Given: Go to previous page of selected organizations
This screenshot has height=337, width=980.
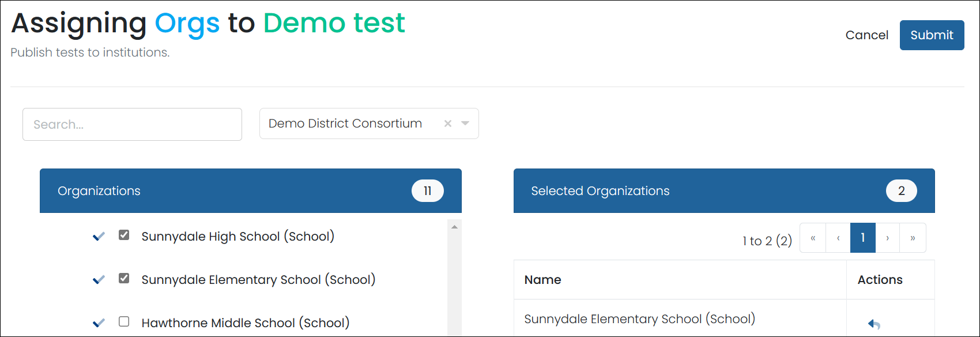Looking at the screenshot, I should (838, 238).
